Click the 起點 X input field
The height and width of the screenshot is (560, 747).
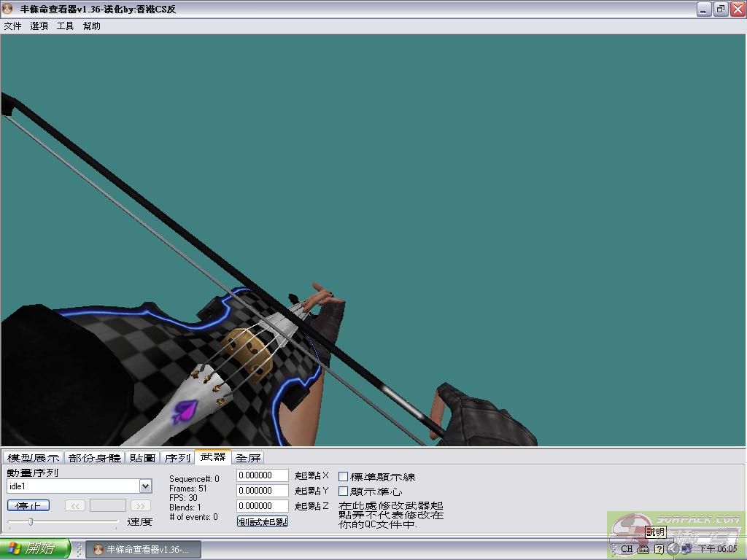pyautogui.click(x=263, y=475)
